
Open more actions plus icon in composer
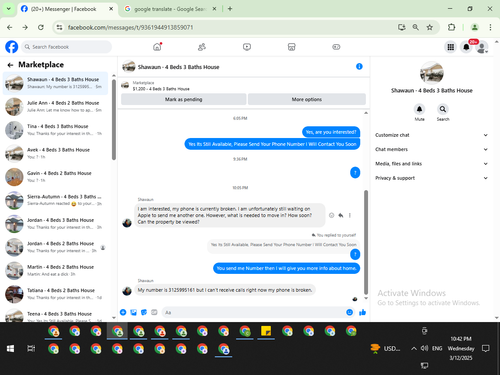[x=123, y=312]
